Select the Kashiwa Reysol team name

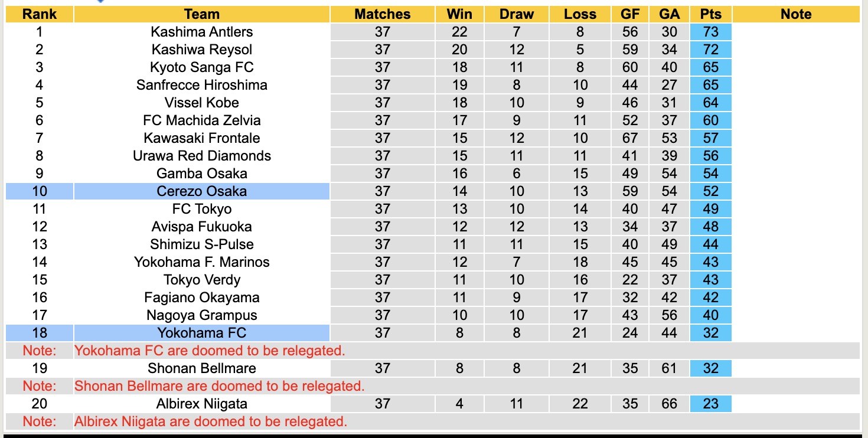tap(201, 50)
